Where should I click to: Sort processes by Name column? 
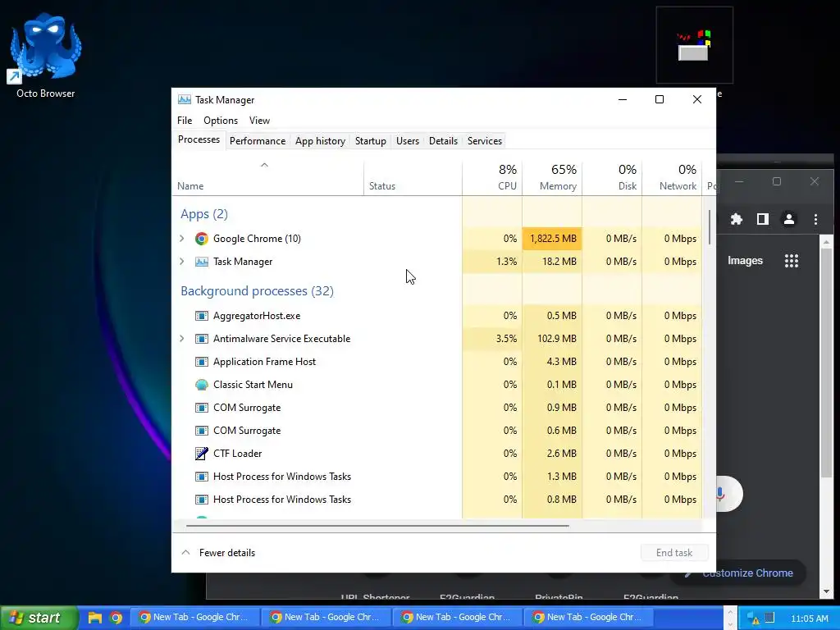pos(268,178)
